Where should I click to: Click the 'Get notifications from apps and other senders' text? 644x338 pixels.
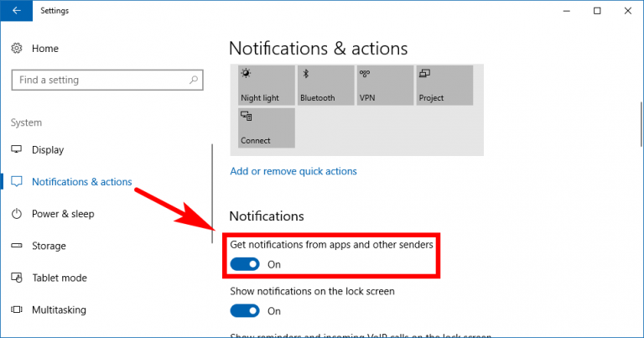(331, 245)
